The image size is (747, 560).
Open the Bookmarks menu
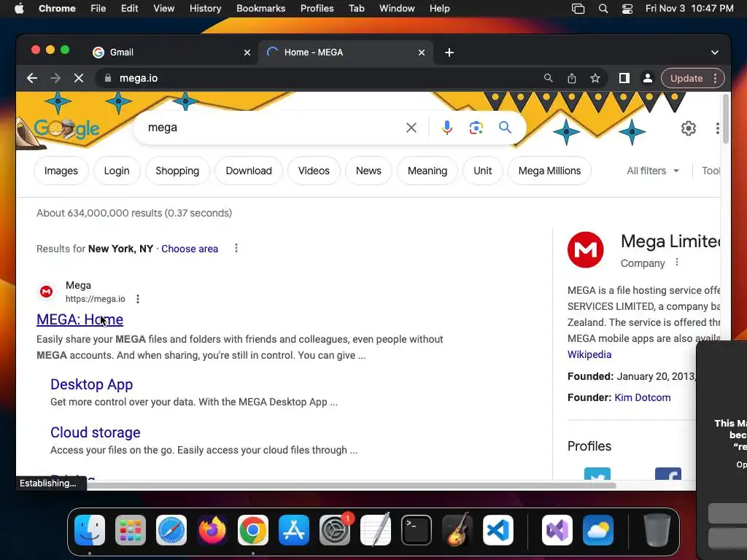pos(260,9)
